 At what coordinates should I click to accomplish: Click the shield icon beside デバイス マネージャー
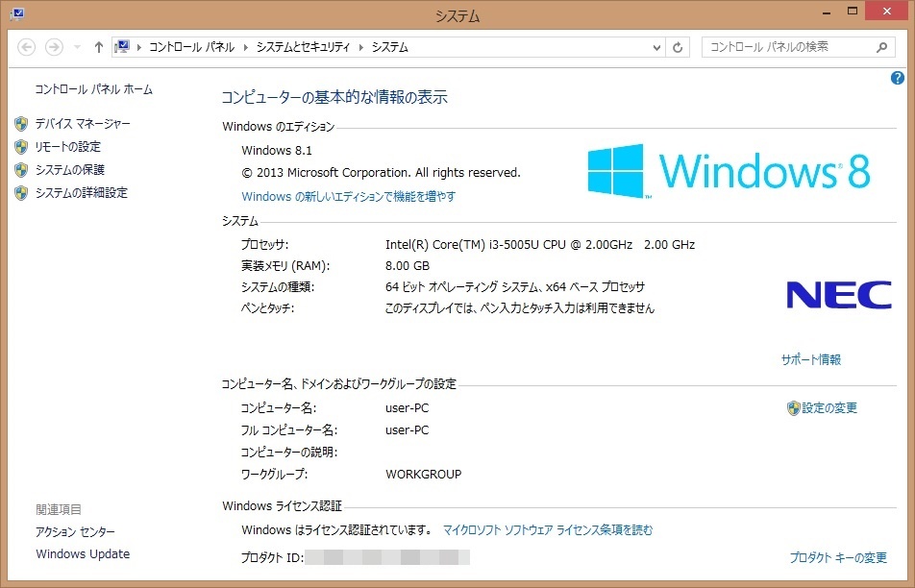coord(21,124)
